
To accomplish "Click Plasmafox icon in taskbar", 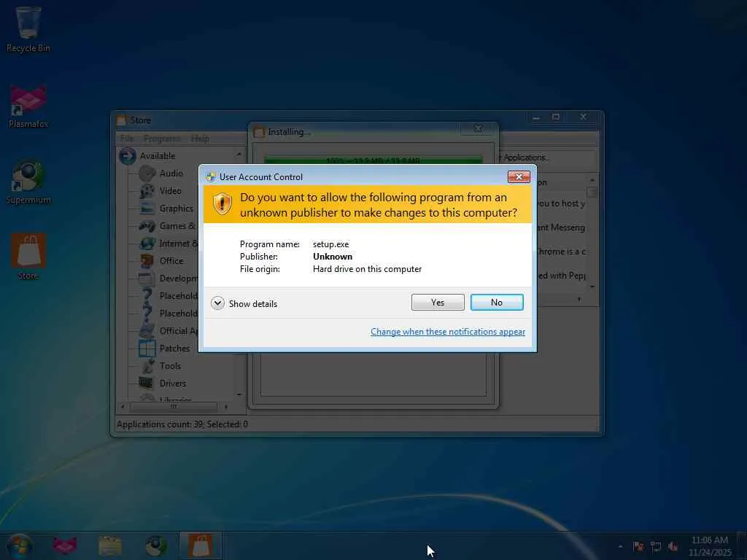I will pos(64,545).
